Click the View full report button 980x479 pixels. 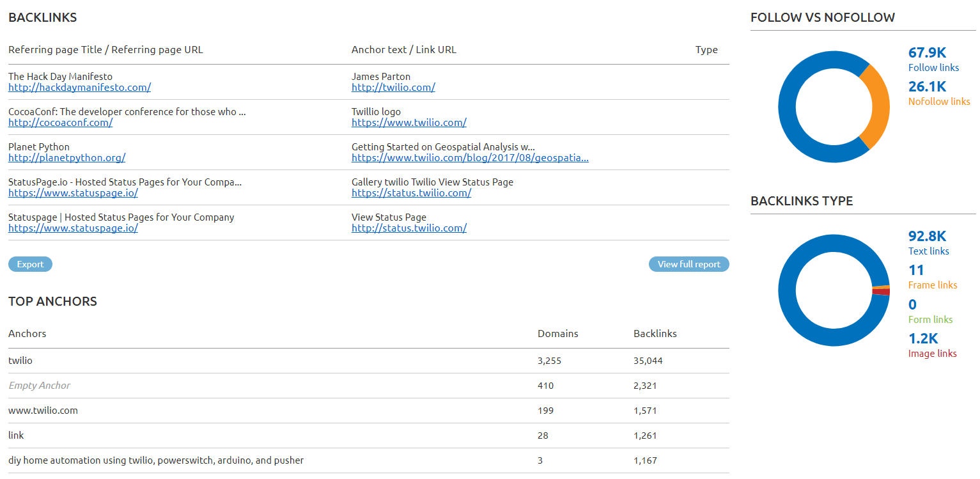tap(688, 264)
